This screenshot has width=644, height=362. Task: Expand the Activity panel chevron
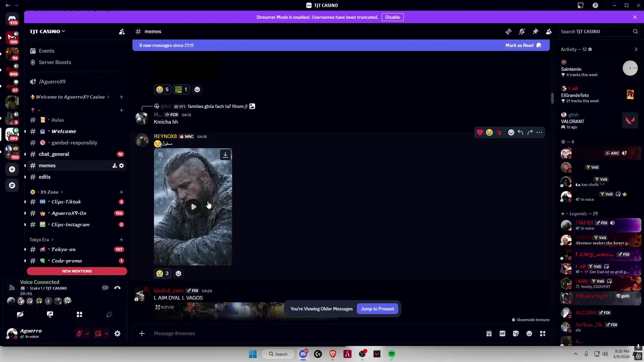tap(636, 49)
